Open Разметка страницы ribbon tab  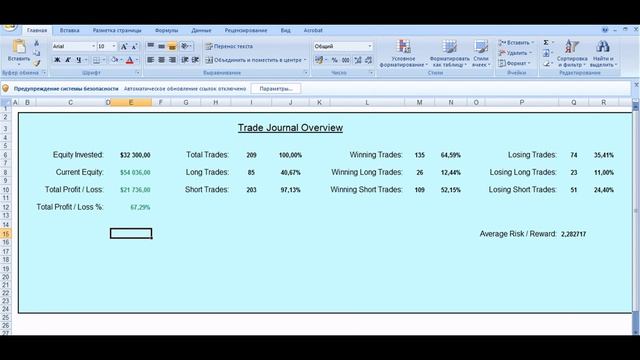click(117, 30)
